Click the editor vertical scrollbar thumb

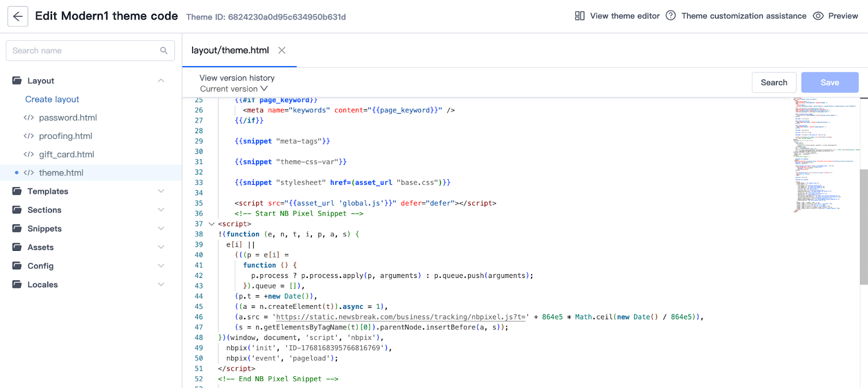(x=864, y=227)
